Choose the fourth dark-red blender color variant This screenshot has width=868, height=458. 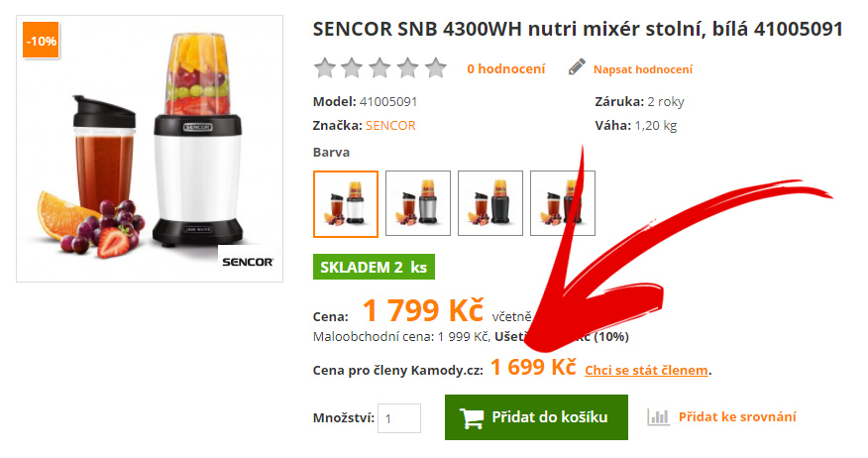point(563,203)
